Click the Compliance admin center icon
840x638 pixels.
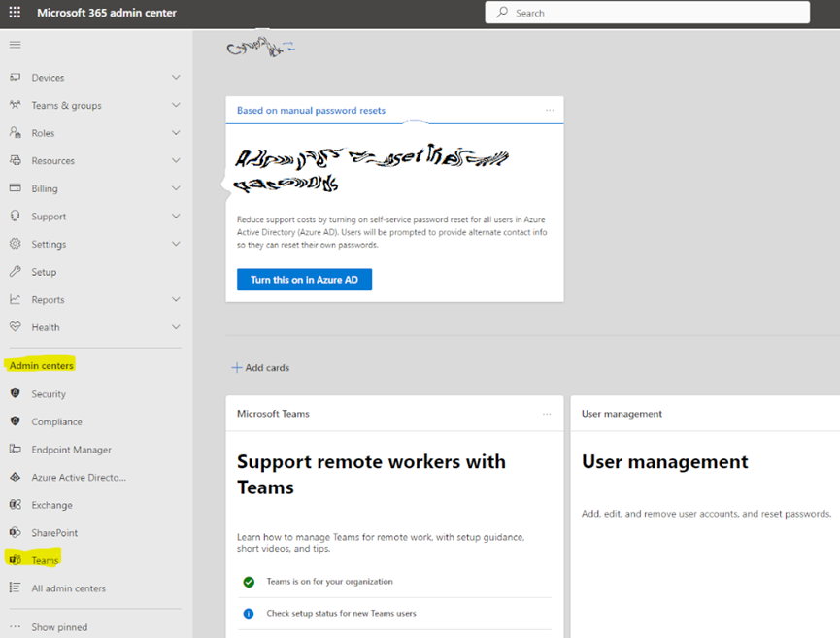coord(15,421)
